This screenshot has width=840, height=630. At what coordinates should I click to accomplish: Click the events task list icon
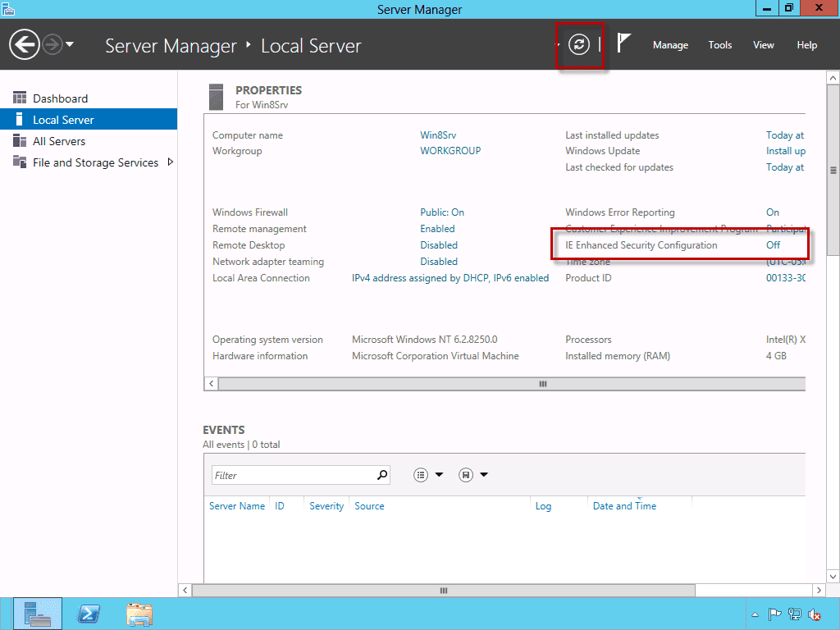pos(421,474)
